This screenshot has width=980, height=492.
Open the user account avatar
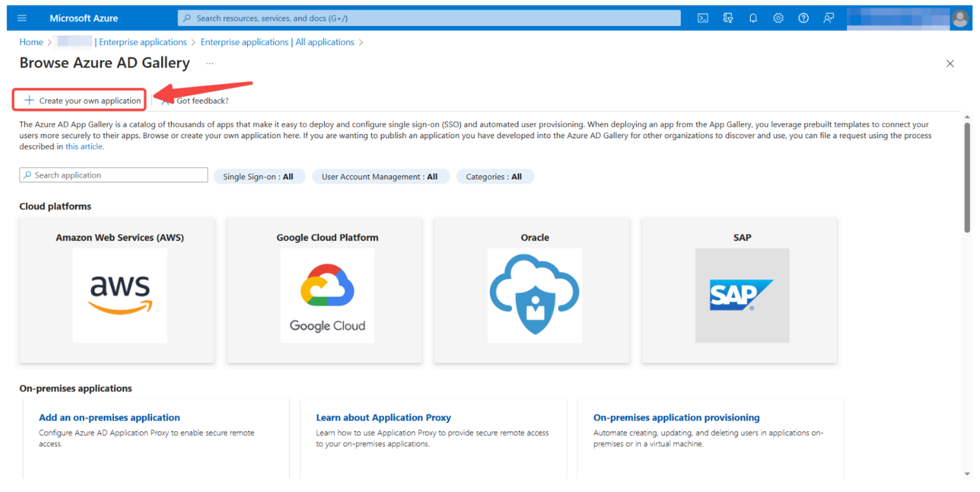tap(960, 18)
